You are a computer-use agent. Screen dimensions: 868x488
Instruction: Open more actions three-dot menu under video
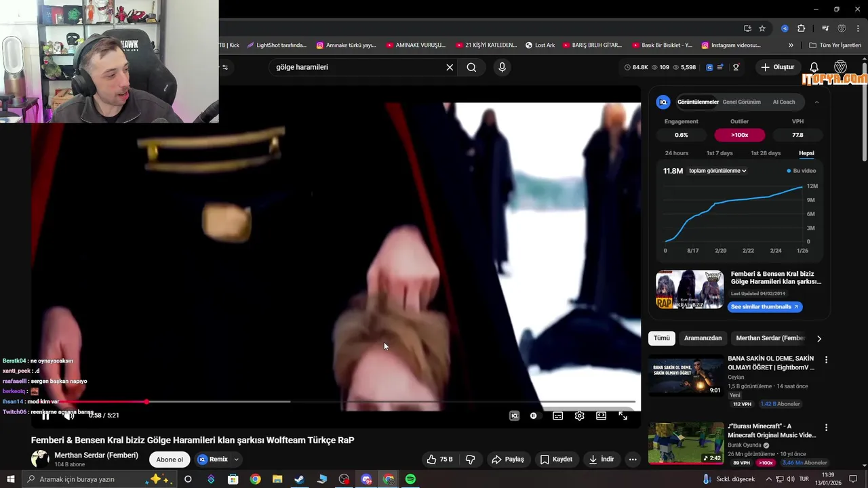(x=633, y=460)
